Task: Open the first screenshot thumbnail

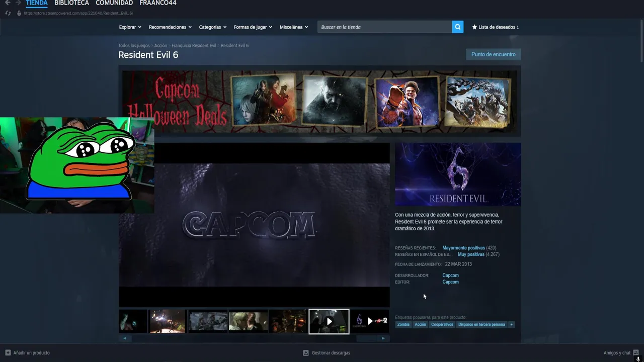Action: pos(133,321)
